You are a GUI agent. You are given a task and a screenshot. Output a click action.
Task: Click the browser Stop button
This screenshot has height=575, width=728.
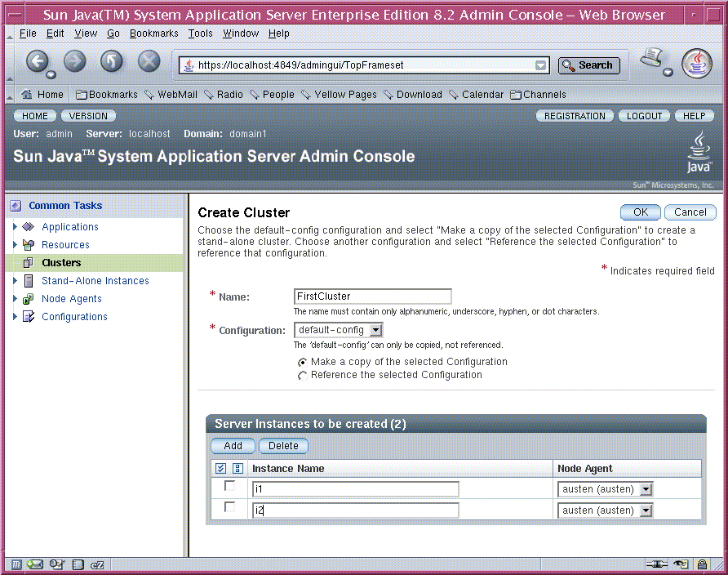click(x=149, y=61)
